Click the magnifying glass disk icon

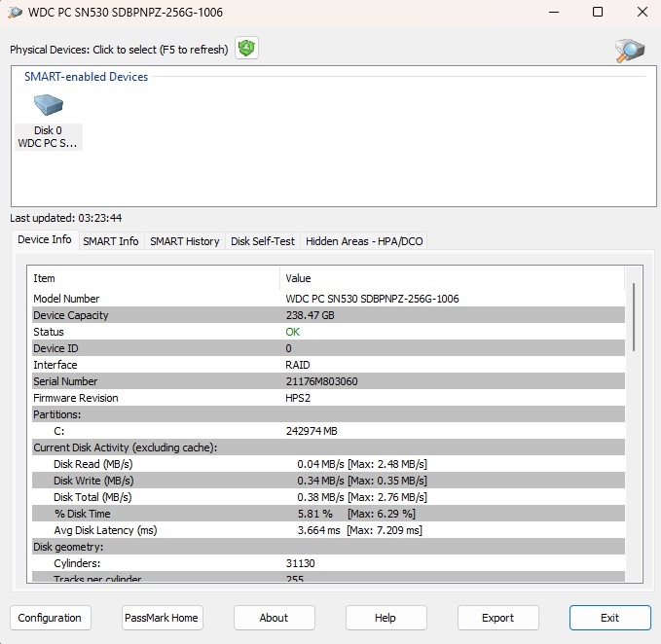point(630,51)
